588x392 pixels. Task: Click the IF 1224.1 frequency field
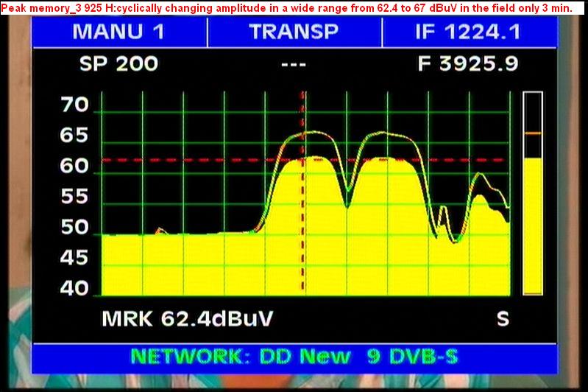(468, 32)
